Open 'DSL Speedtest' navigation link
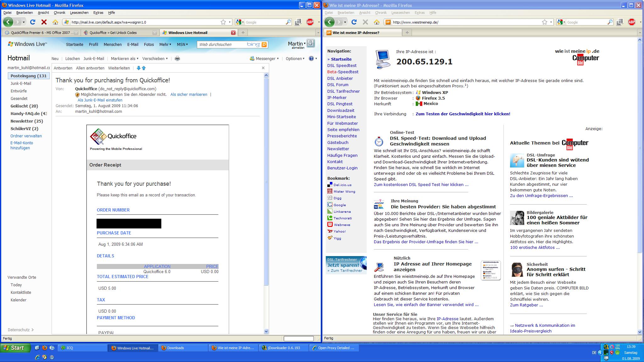 point(342,65)
